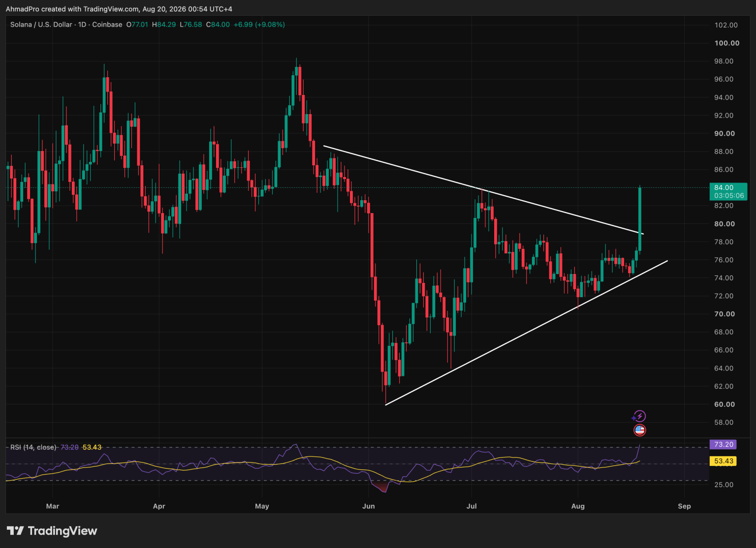Viewport: 756px width, 548px height.
Task: Click the May peak candle near 98
Action: click(296, 74)
